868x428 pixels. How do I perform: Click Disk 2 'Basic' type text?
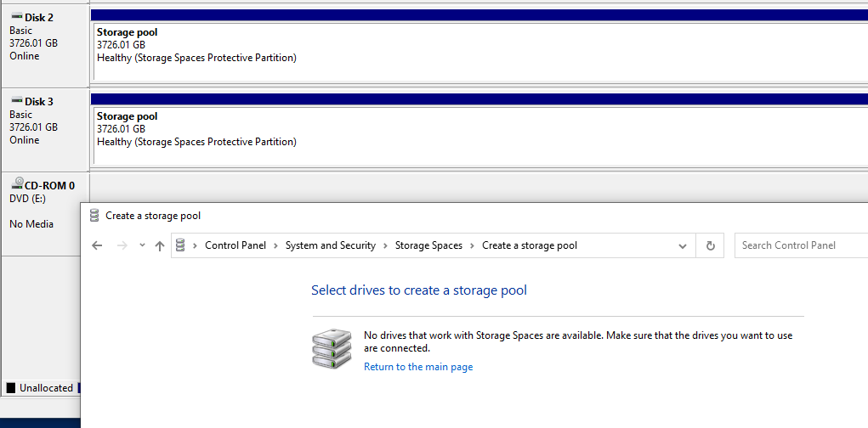[21, 31]
